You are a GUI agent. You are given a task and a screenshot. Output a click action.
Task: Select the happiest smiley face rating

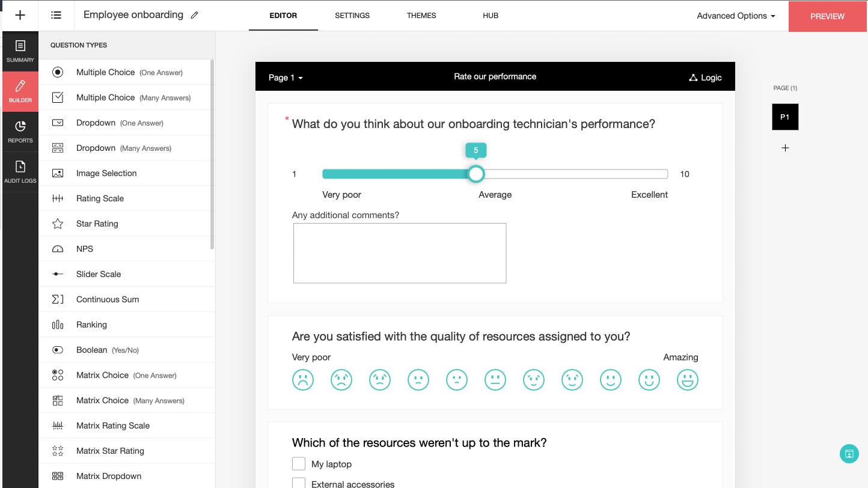coord(687,380)
